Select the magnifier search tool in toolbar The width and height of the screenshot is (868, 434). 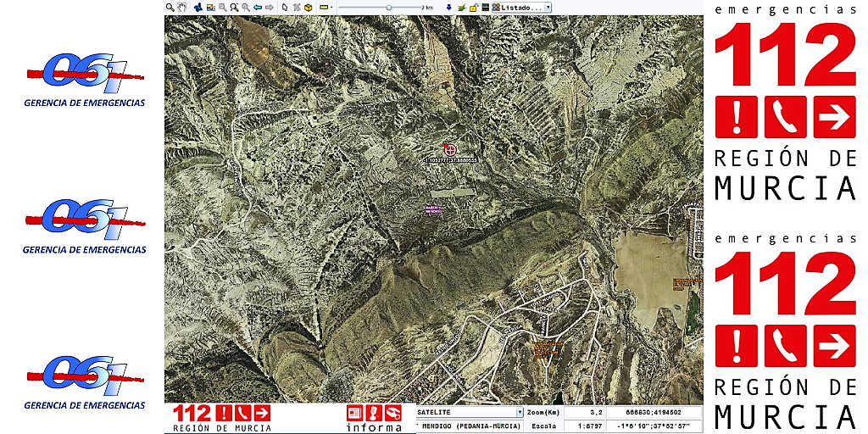(170, 7)
